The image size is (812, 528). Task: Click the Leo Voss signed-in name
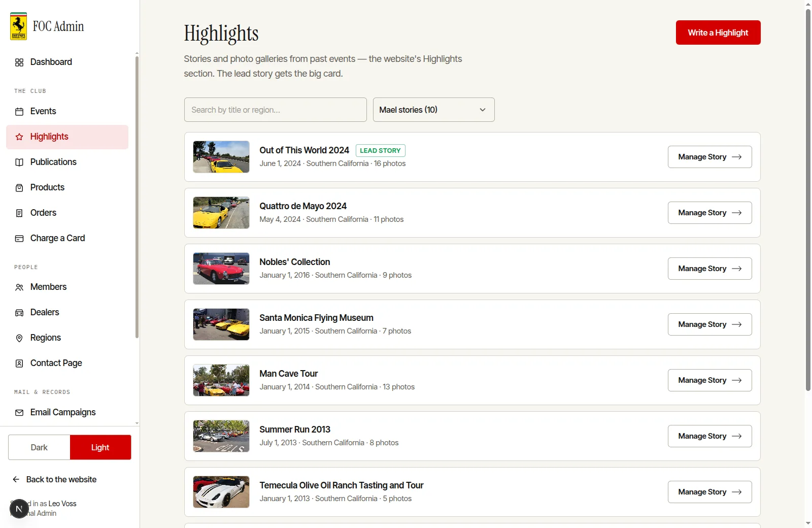coord(62,504)
